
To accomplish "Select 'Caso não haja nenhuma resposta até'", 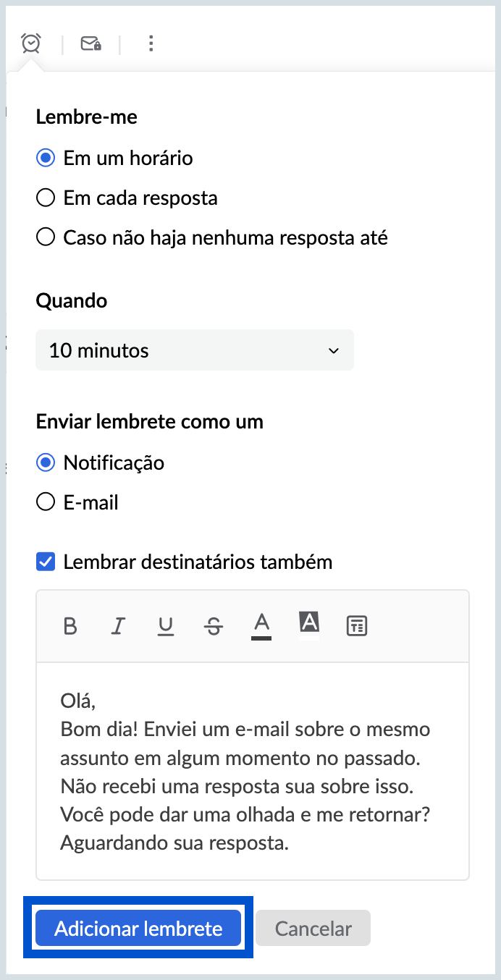I will (45, 236).
